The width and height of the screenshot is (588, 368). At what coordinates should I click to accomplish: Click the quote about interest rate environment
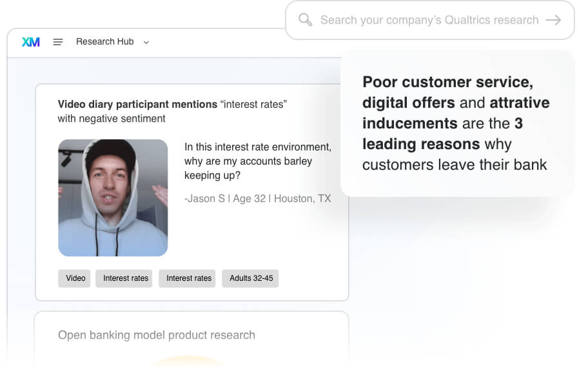258,161
